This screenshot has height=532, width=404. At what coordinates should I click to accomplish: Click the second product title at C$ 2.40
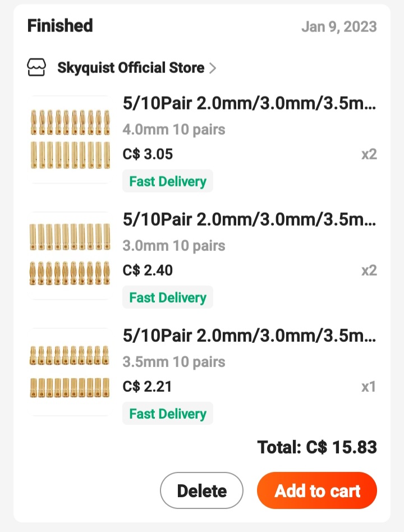(x=249, y=220)
